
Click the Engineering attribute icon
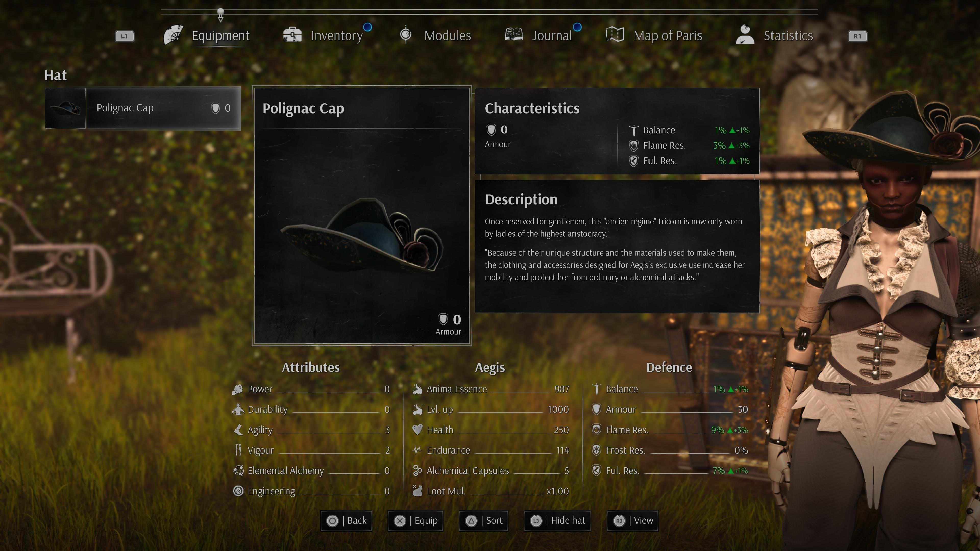[x=238, y=491]
